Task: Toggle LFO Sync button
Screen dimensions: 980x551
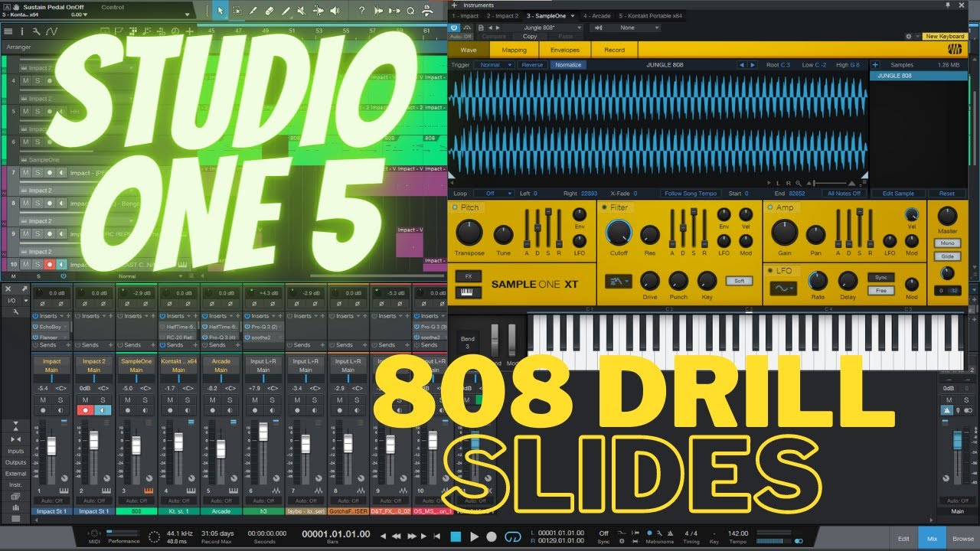Action: point(880,277)
